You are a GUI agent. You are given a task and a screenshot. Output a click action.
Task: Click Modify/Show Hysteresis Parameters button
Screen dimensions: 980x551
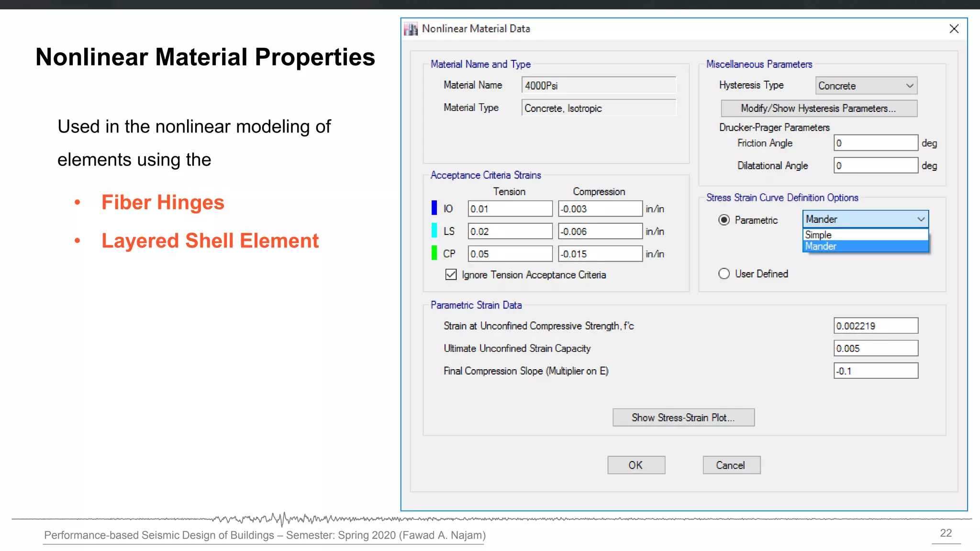[x=819, y=109]
